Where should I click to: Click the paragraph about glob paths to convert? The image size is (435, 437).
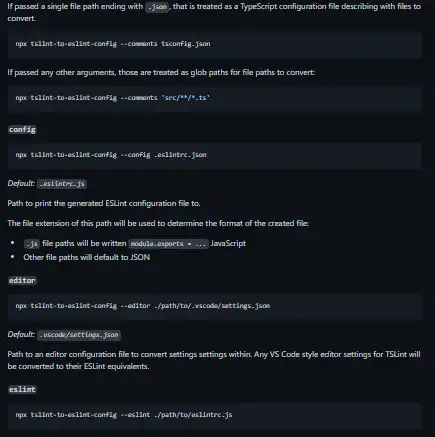click(x=161, y=72)
